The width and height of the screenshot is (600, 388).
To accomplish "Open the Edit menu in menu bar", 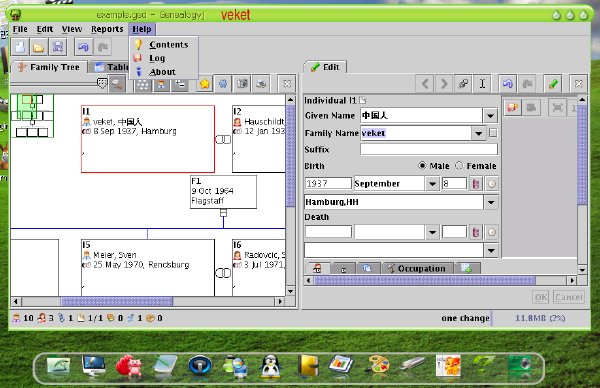I will click(45, 29).
